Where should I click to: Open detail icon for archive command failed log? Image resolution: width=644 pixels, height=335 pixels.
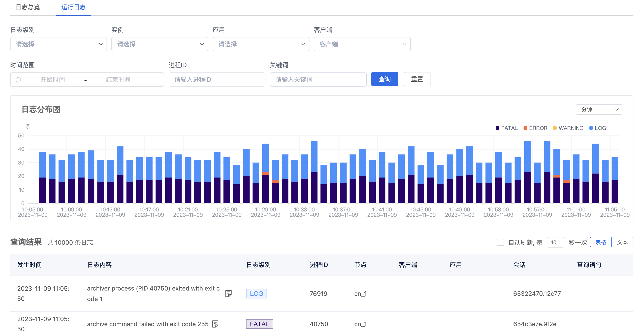(x=215, y=324)
